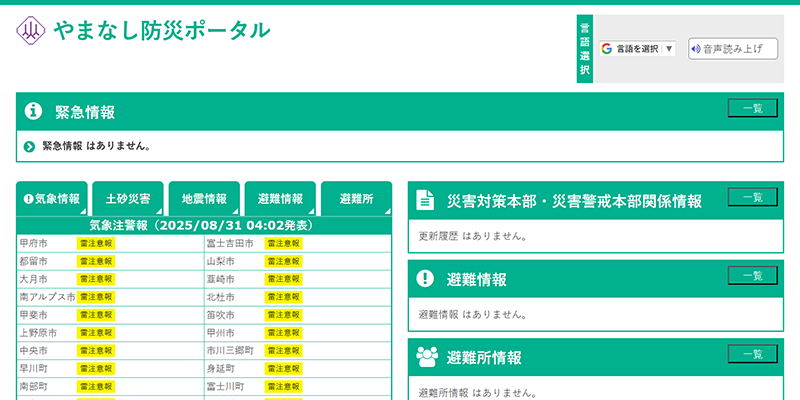Click the 雷注意報 badge for 都留市

coord(96,261)
